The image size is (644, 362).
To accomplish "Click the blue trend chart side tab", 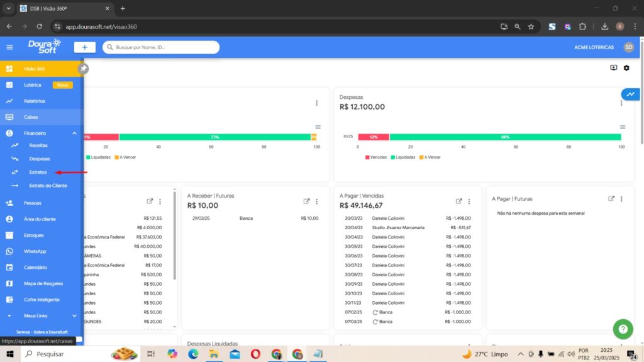I will click(631, 94).
